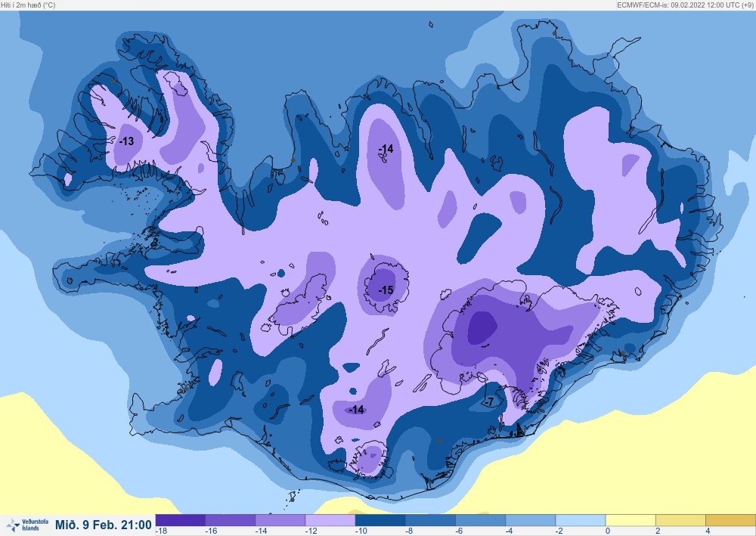Click the -8 legend scale value
This screenshot has height=536, width=756.
coord(409,531)
